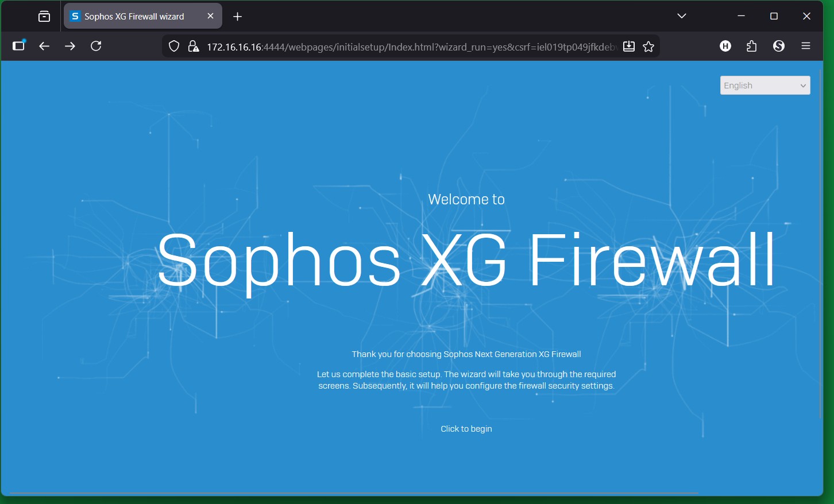Reload the Sophos wizard page

pyautogui.click(x=96, y=46)
